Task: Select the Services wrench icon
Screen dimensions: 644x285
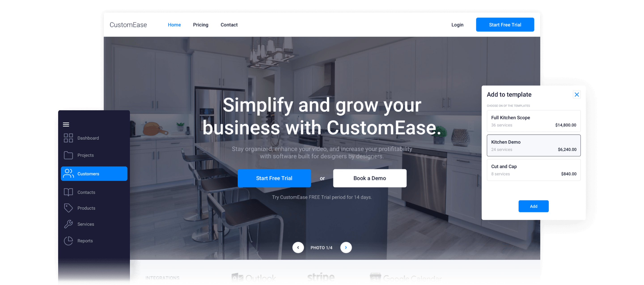Action: point(68,224)
